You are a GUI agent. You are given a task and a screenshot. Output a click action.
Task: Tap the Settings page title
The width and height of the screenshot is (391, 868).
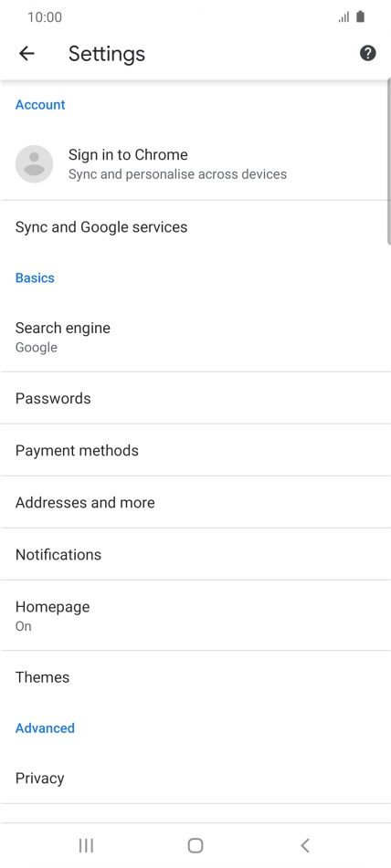click(107, 54)
